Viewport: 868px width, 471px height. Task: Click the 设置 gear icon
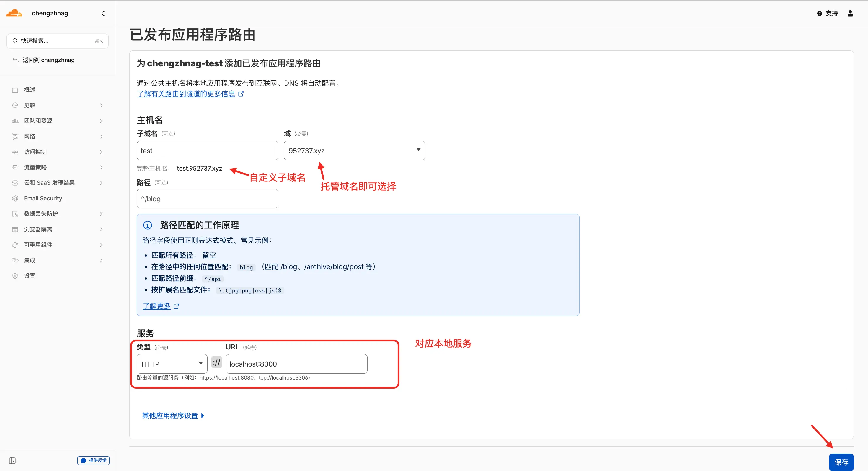(15, 276)
